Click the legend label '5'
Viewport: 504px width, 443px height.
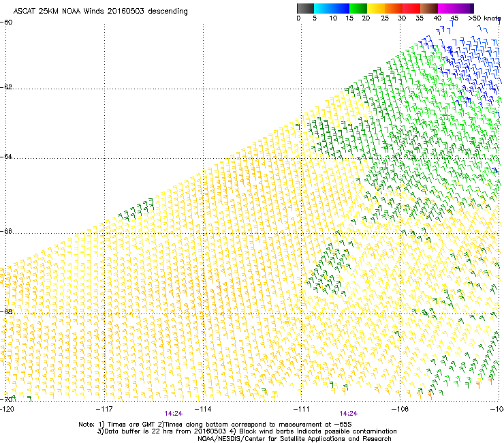[315, 18]
